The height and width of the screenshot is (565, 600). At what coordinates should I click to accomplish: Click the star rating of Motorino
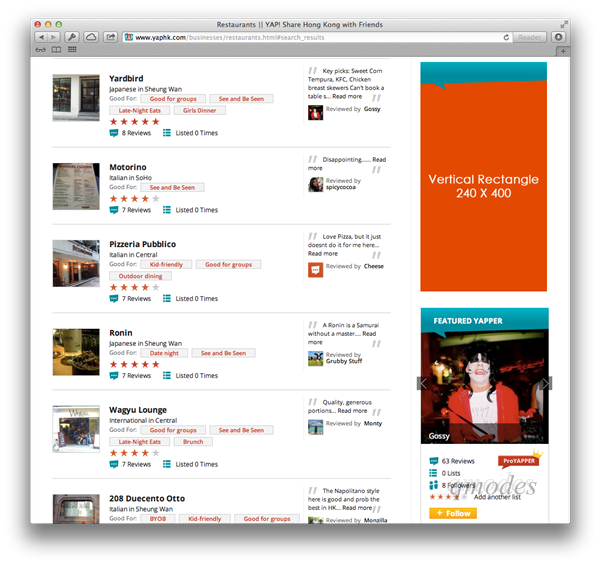134,199
